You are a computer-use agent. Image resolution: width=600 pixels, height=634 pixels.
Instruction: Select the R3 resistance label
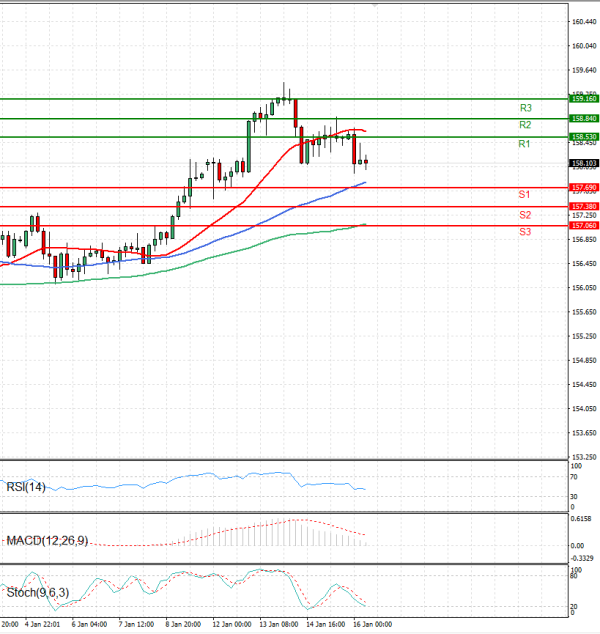(525, 107)
